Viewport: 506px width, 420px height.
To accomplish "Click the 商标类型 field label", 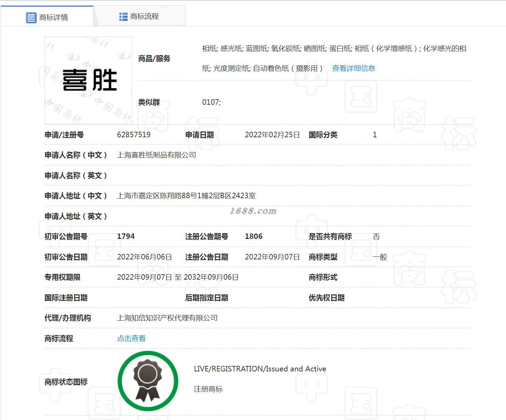I will (x=323, y=257).
